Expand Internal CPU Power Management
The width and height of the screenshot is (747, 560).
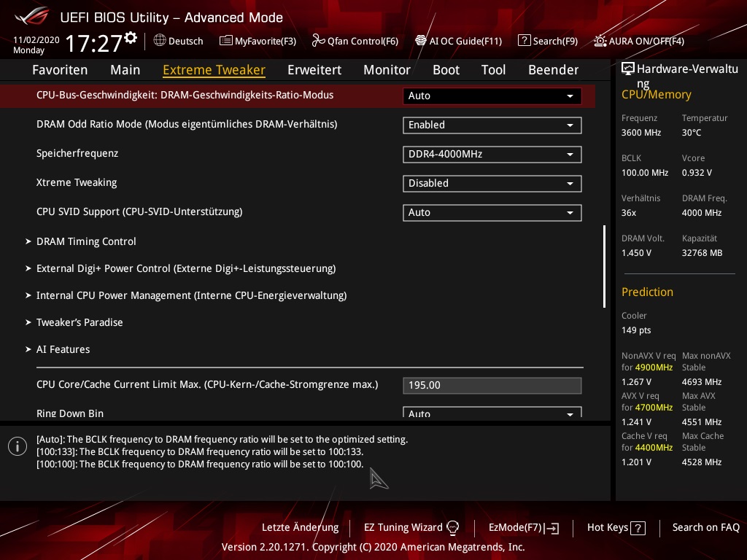tap(191, 296)
